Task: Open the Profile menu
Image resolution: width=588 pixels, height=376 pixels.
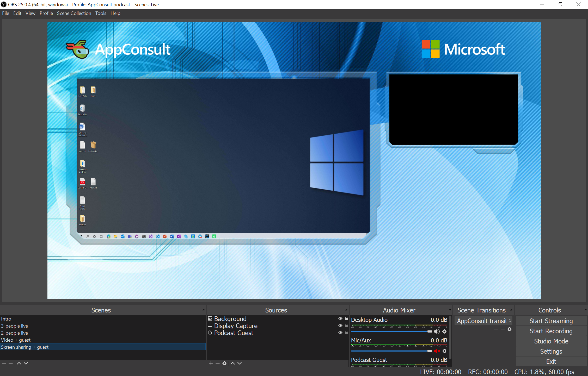Action: tap(45, 13)
